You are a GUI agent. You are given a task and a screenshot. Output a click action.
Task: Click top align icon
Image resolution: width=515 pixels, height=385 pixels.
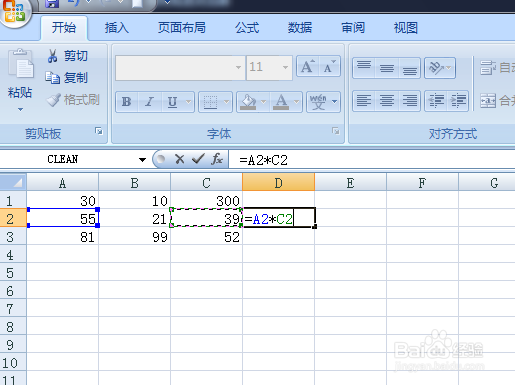tap(364, 68)
